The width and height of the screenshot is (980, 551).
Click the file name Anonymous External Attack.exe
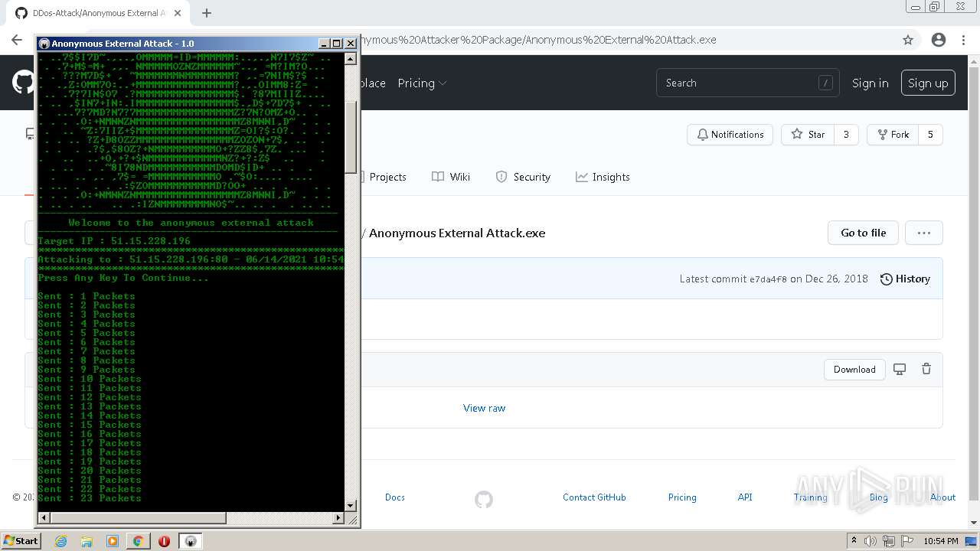(457, 233)
